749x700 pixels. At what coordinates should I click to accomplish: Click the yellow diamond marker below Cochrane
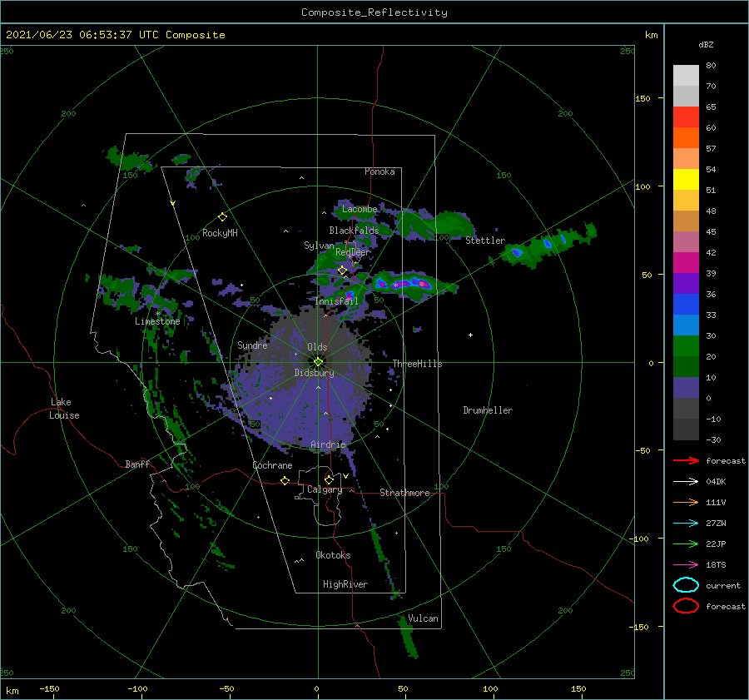point(285,480)
